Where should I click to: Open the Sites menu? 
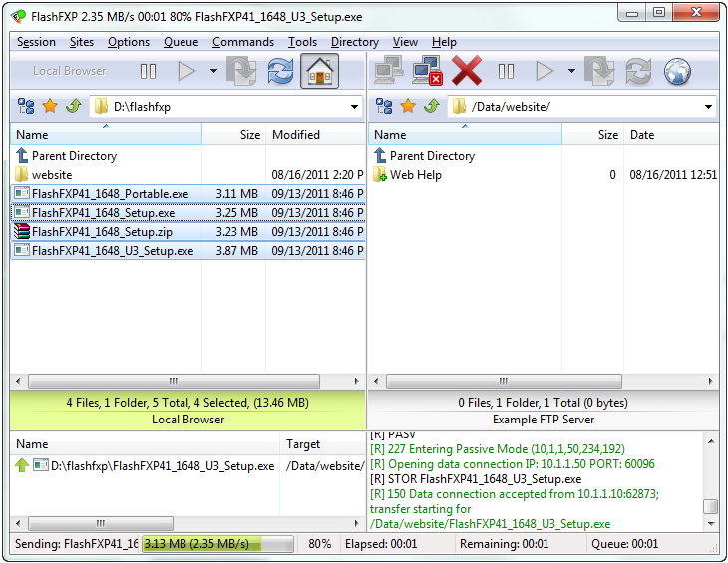click(81, 42)
